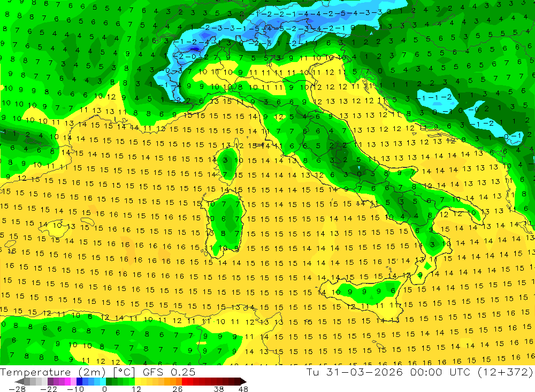Click the "Tu 31-03-2026 00:00 UTC (12+372)" timestamp
The height and width of the screenshot is (392, 535).
coord(419,372)
